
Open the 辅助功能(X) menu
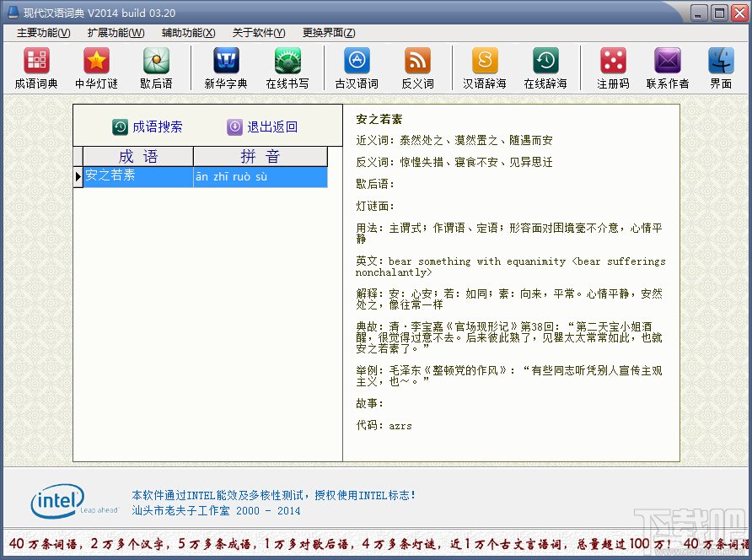point(189,33)
